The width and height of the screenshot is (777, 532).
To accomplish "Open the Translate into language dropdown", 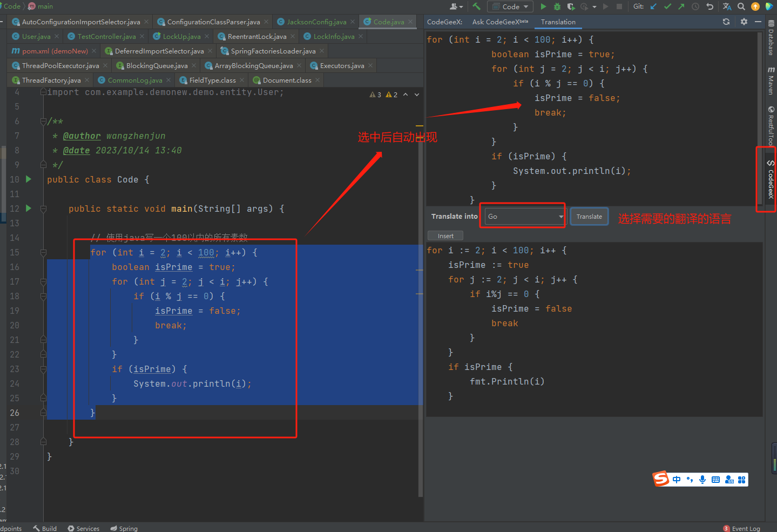I will point(525,216).
